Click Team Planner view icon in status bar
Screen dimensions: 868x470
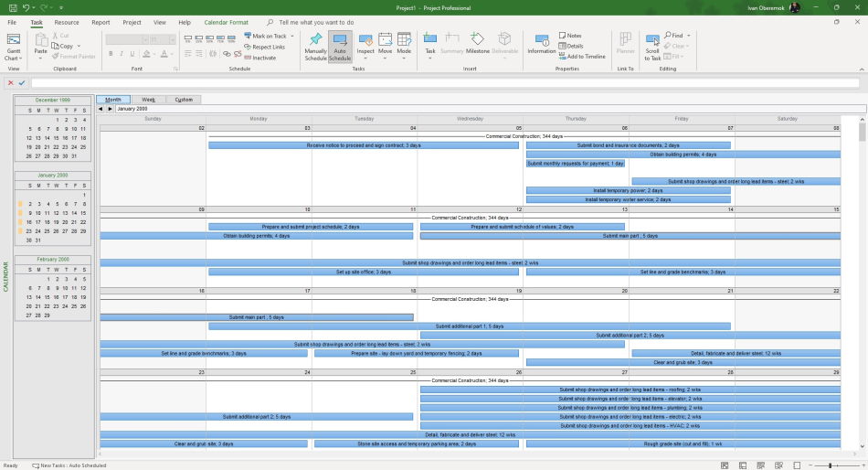(760, 465)
